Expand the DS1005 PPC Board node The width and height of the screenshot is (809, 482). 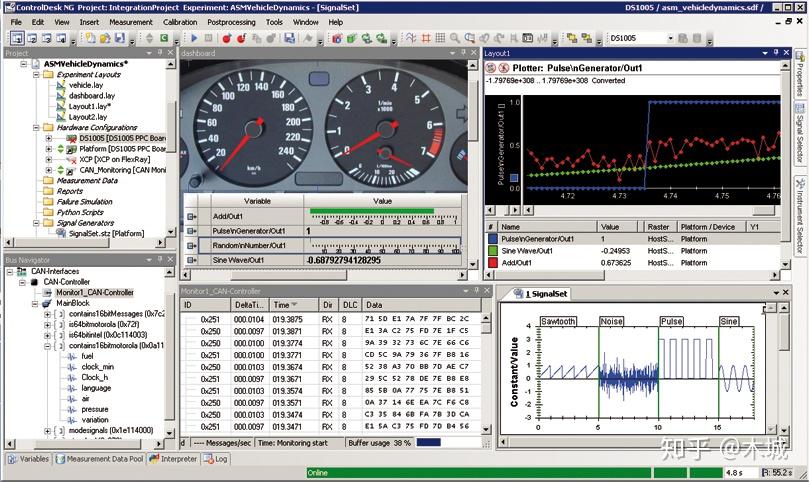(x=49, y=138)
